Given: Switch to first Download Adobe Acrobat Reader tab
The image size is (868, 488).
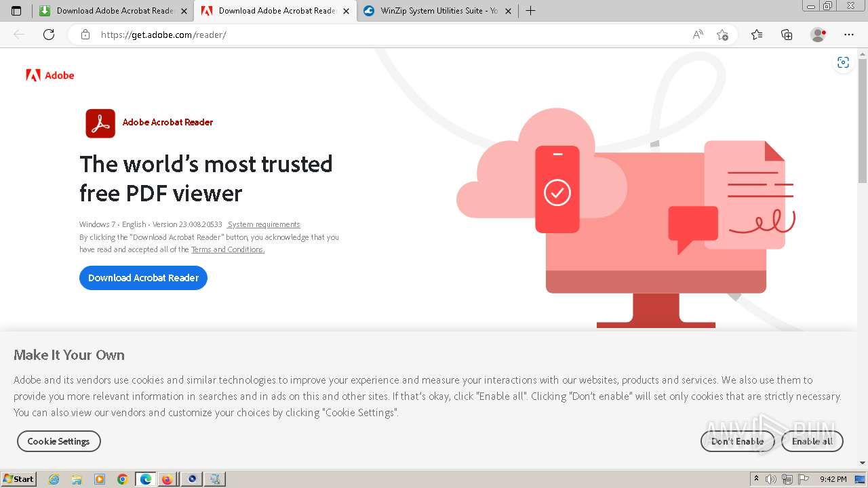Looking at the screenshot, I should coord(113,11).
